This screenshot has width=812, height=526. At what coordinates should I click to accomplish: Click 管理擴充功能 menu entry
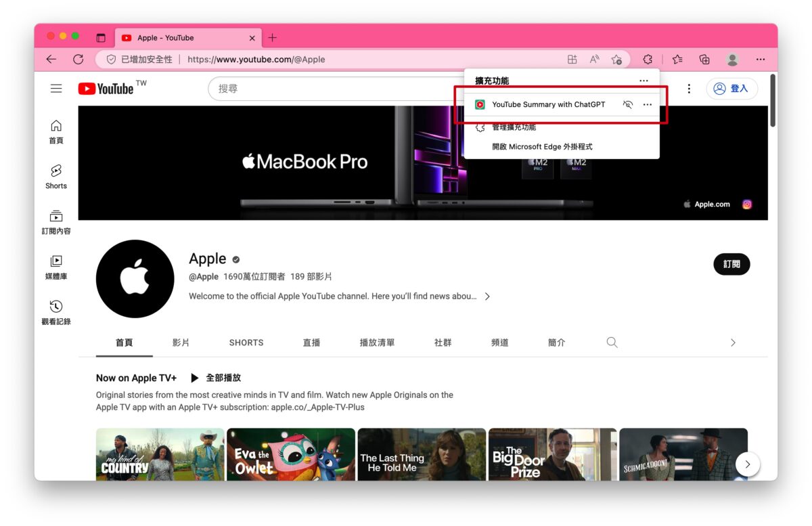pos(514,127)
